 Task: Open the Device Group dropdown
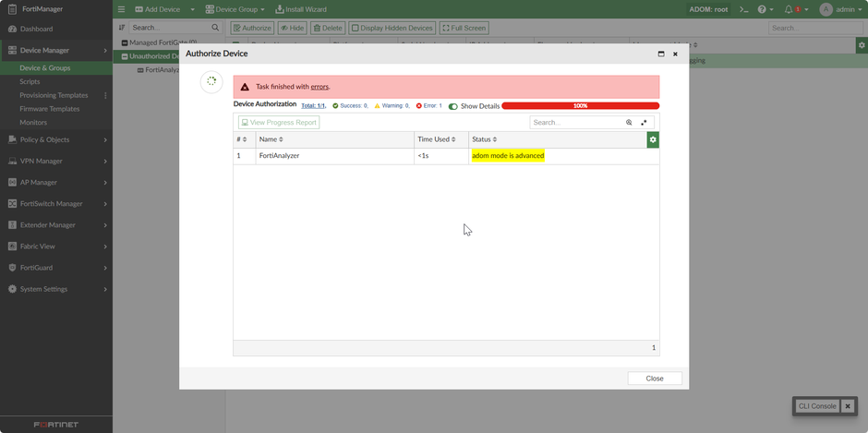(x=235, y=9)
